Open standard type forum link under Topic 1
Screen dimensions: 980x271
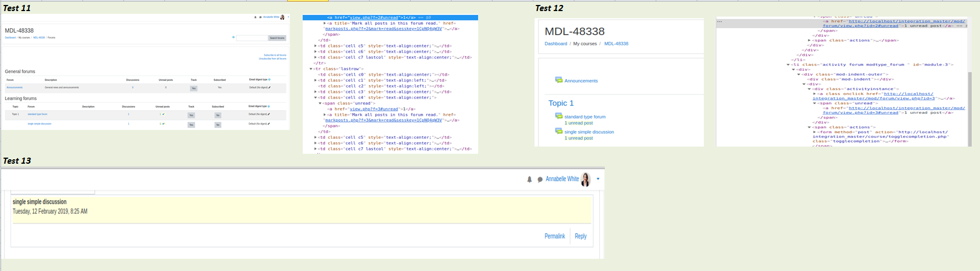click(585, 117)
